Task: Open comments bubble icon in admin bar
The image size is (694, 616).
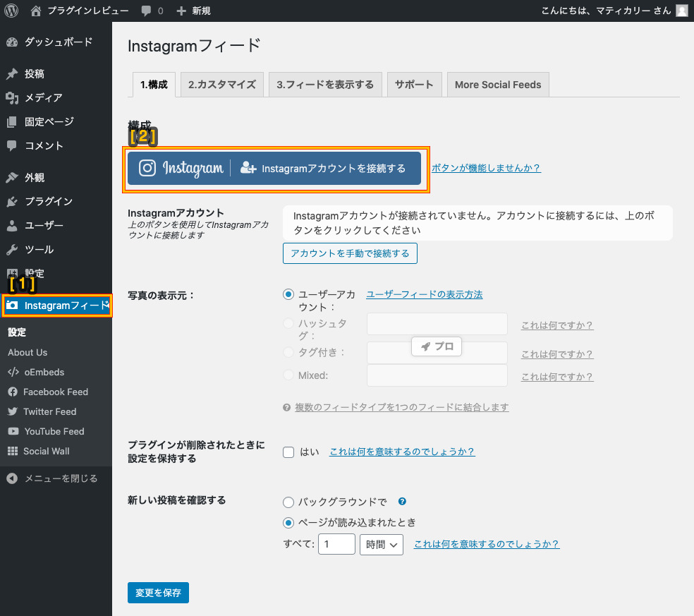Action: click(x=146, y=11)
